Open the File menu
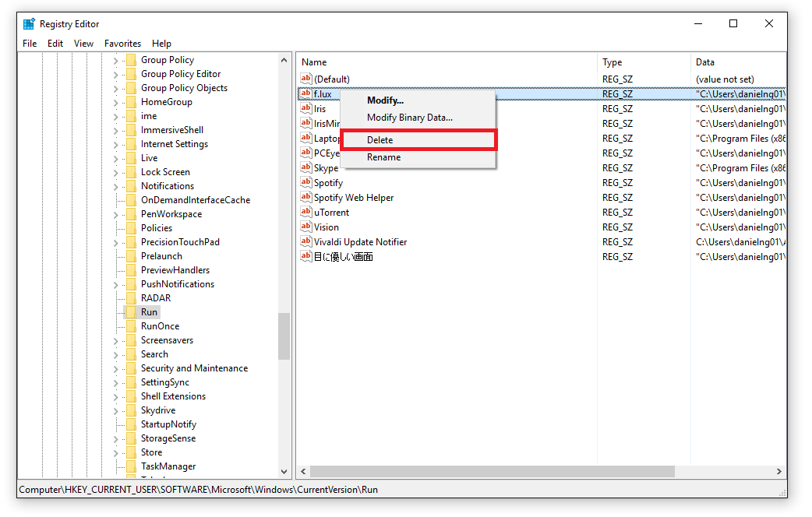Viewport: 812px width, 517px height. click(30, 44)
